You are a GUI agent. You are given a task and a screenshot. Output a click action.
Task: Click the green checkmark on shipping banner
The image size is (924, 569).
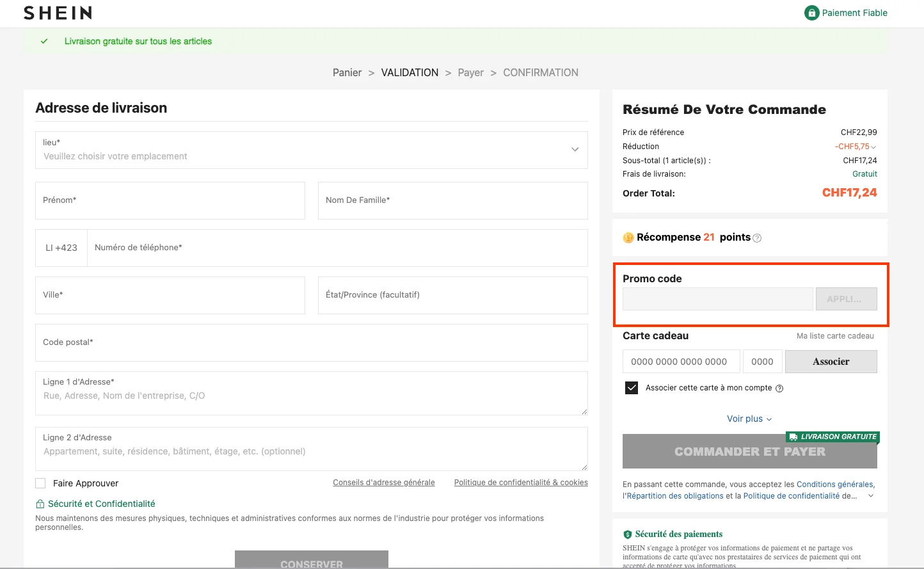tap(44, 40)
